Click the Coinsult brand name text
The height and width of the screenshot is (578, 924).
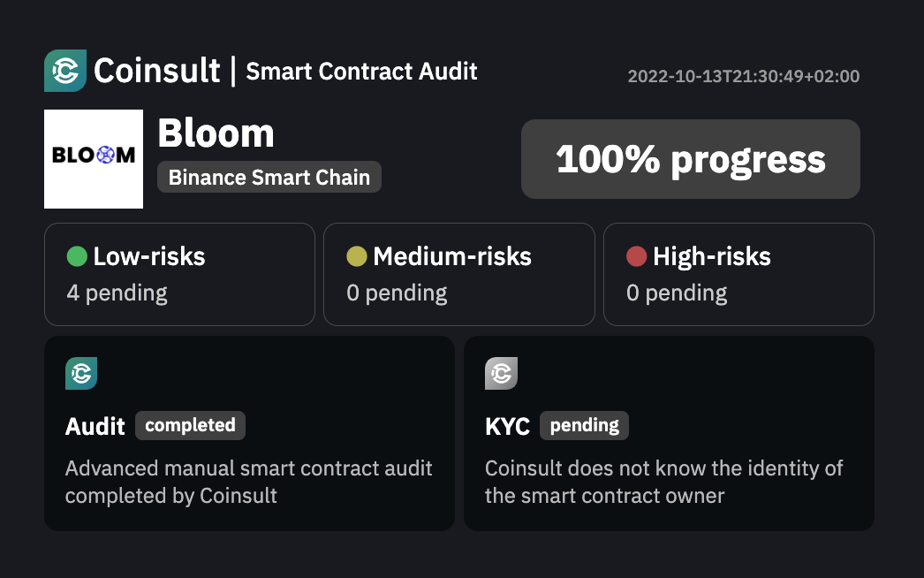[157, 71]
